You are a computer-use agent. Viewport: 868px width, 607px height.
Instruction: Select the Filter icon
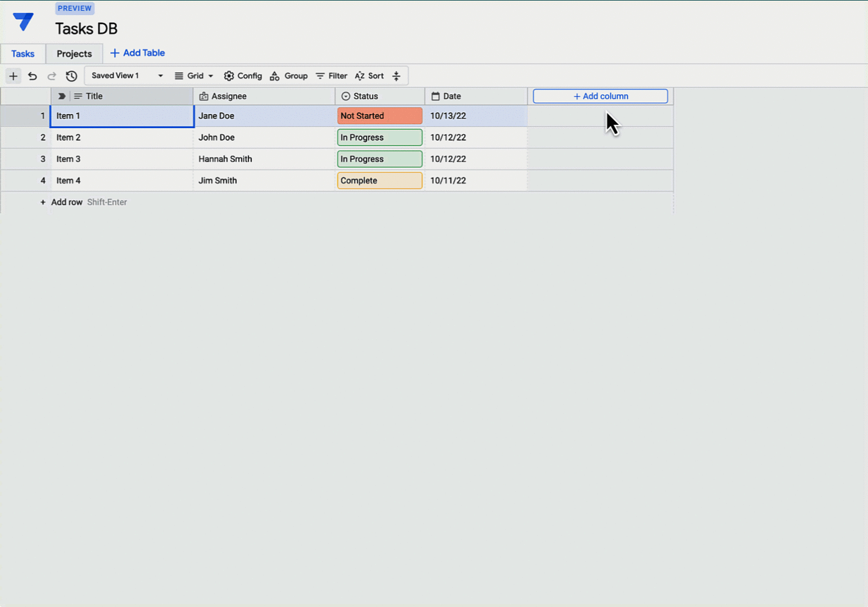[x=320, y=76]
